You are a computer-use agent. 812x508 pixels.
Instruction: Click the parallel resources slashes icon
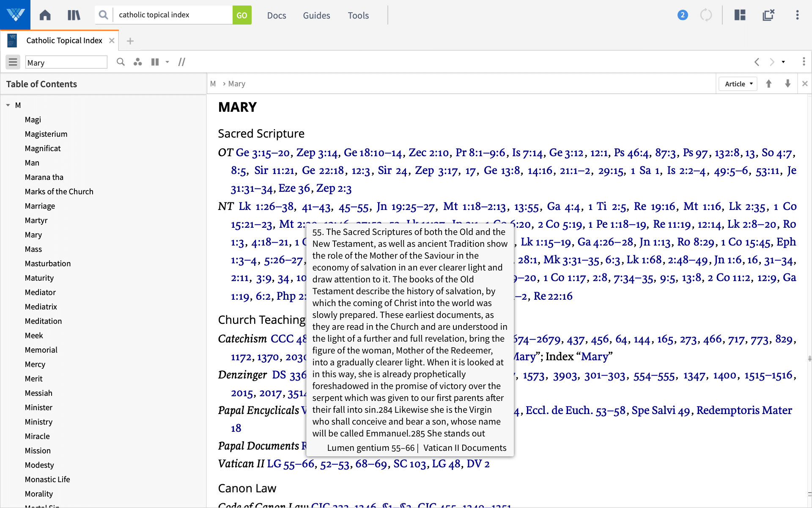[x=182, y=62]
